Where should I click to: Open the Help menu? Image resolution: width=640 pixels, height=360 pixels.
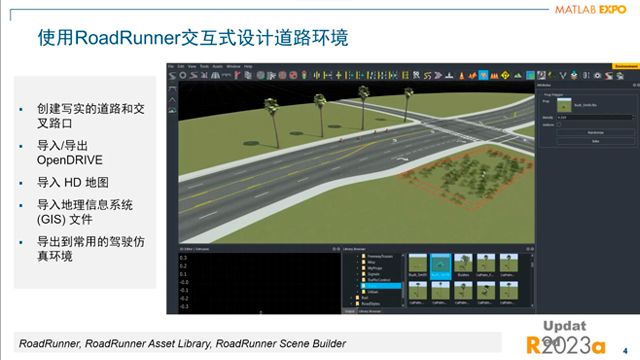coord(248,66)
